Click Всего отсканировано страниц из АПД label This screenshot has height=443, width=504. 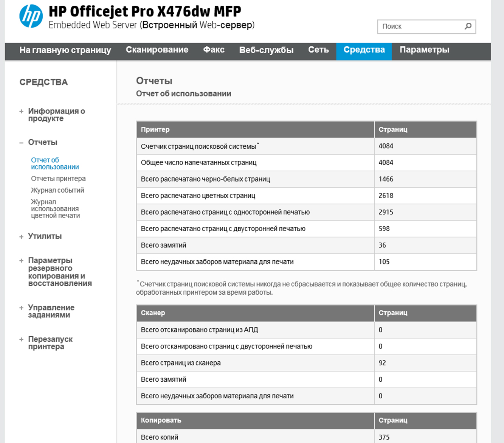(x=199, y=330)
